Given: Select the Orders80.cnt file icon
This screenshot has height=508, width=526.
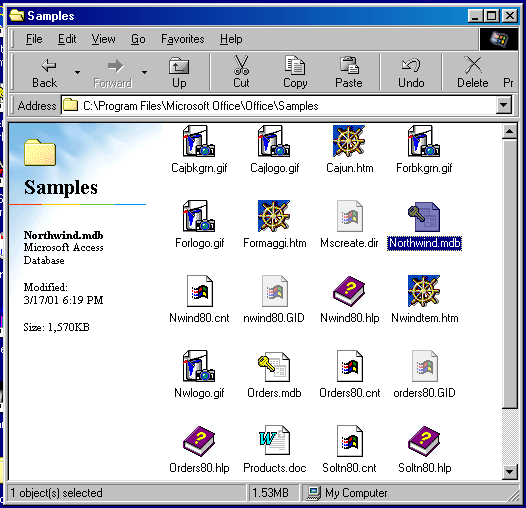Looking at the screenshot, I should (x=350, y=366).
